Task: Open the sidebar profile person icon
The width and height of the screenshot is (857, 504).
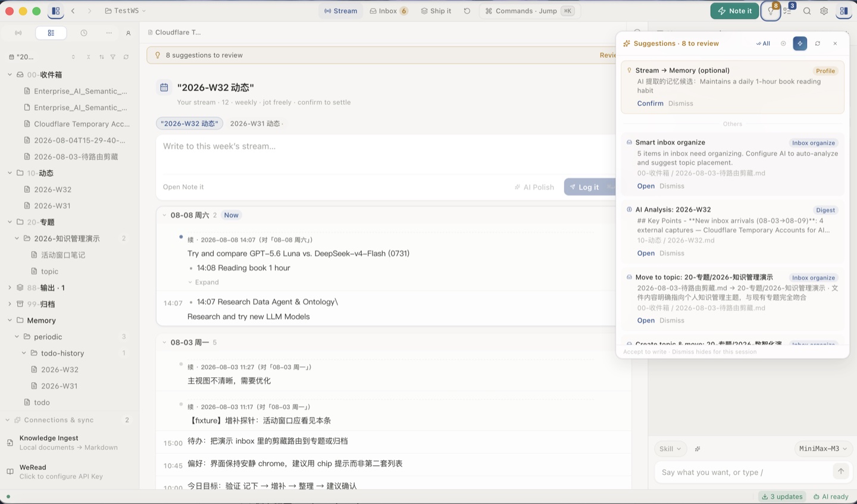Action: (x=128, y=33)
